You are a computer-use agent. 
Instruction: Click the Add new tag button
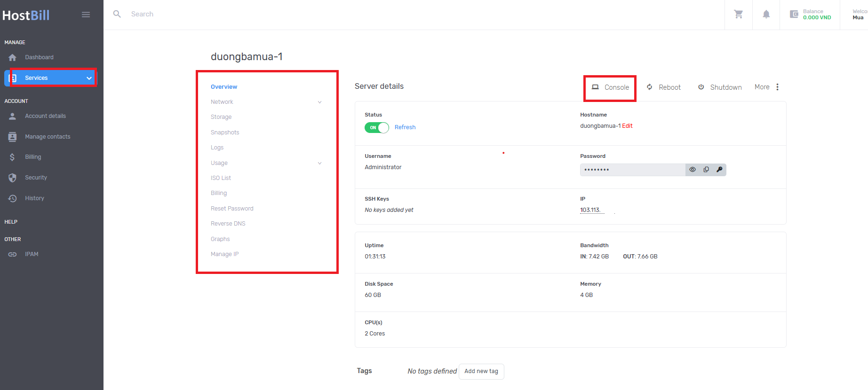(481, 371)
